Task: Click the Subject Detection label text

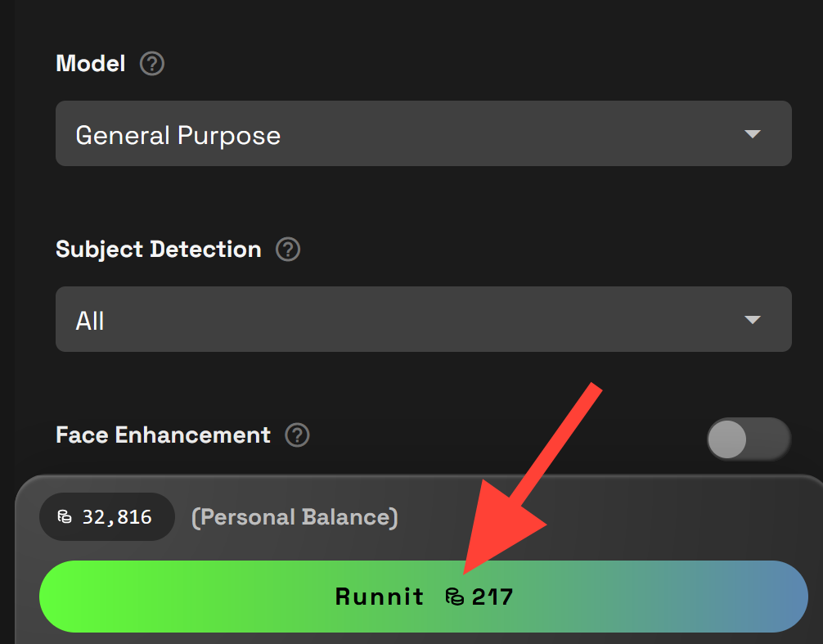Action: pos(159,250)
